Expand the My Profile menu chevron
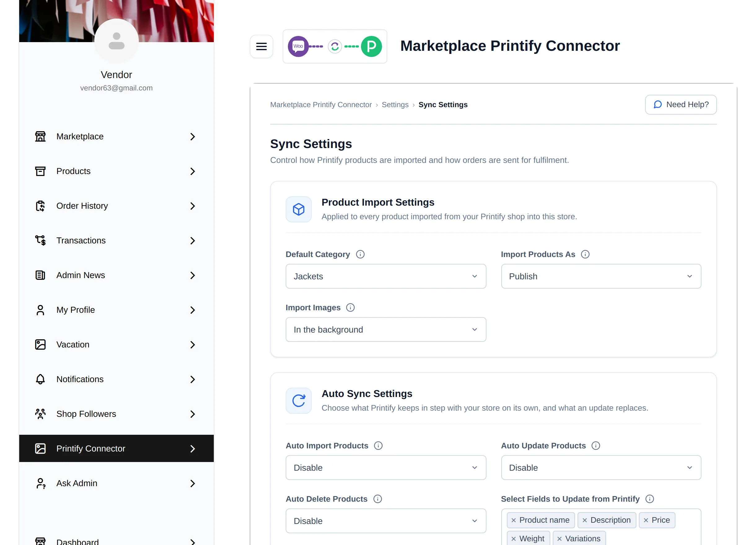 [x=192, y=310]
